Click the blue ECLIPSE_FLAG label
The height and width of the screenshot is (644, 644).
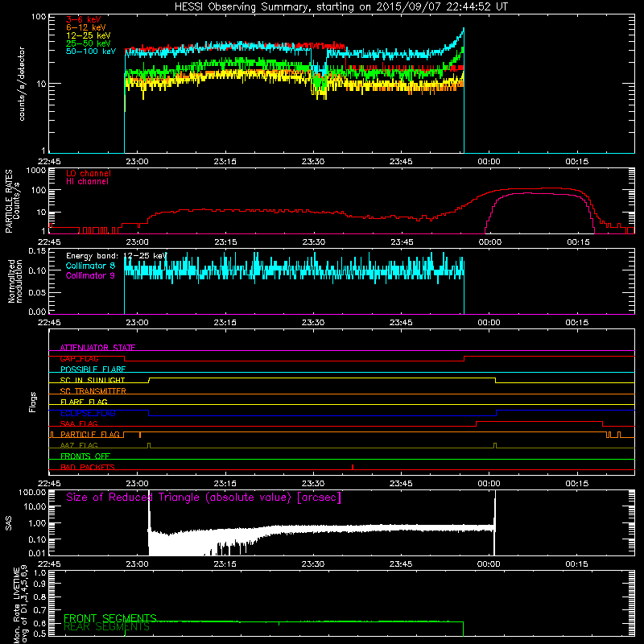[x=88, y=413]
